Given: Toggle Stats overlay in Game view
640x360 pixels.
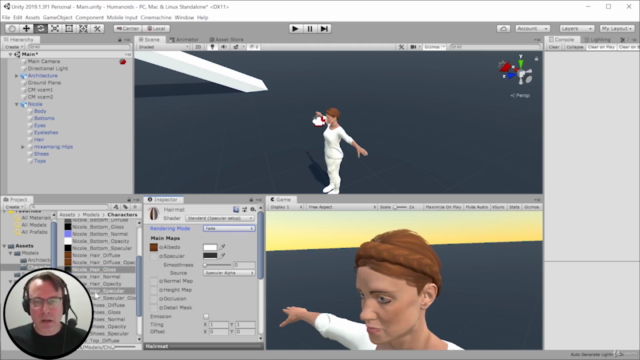Looking at the screenshot, I should tap(514, 207).
